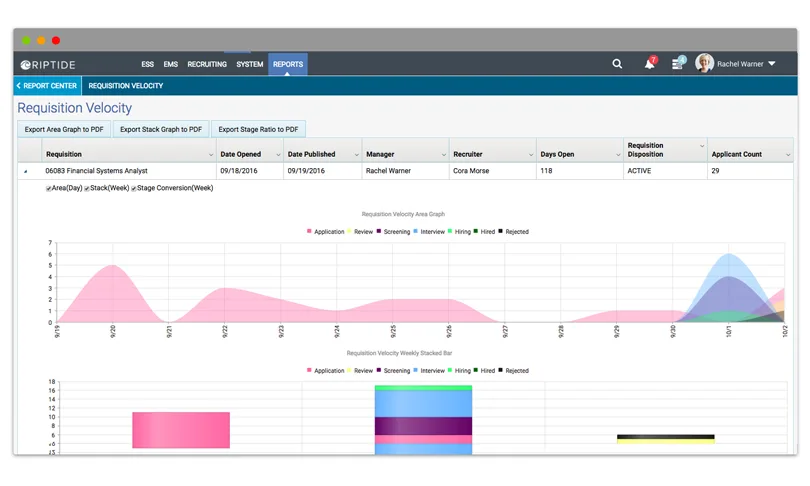810x486 pixels.
Task: Click Export Area Graph to PDF
Action: 64,129
